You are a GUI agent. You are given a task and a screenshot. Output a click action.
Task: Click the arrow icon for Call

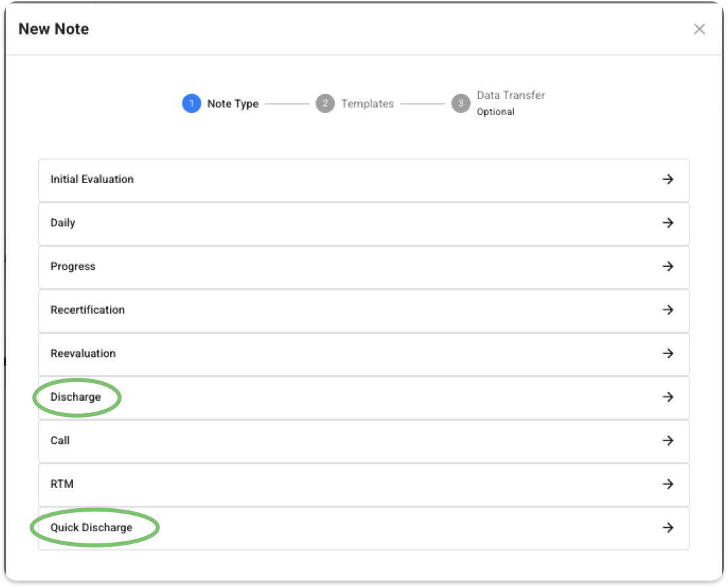click(668, 441)
